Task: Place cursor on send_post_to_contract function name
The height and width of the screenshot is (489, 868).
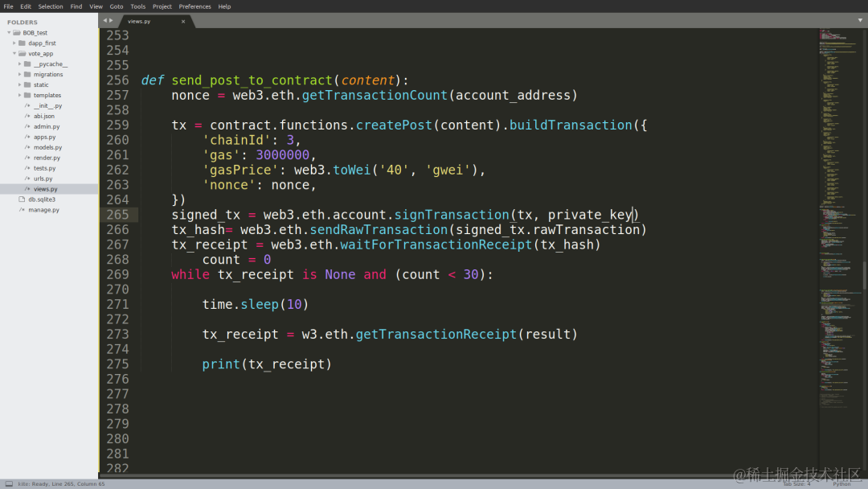Action: [252, 80]
